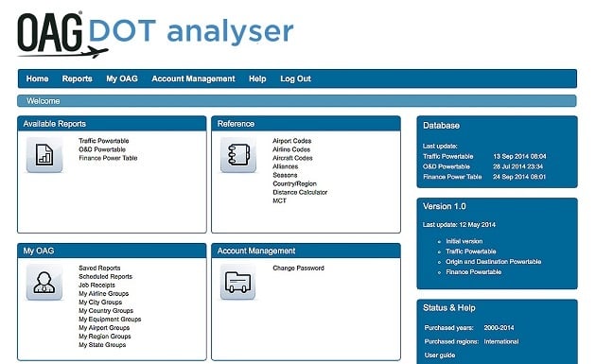Open Saved Reports in My OAG

pyautogui.click(x=99, y=268)
